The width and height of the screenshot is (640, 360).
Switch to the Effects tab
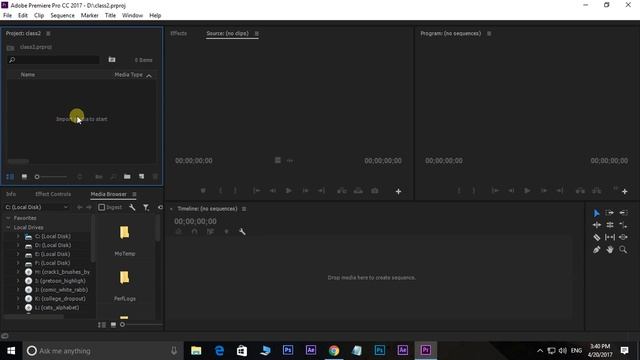point(178,33)
